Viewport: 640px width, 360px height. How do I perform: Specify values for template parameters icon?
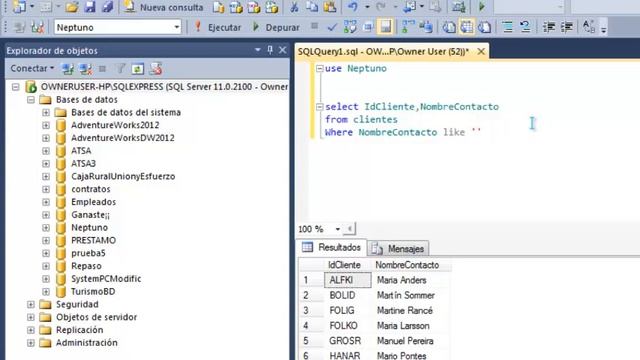click(589, 27)
